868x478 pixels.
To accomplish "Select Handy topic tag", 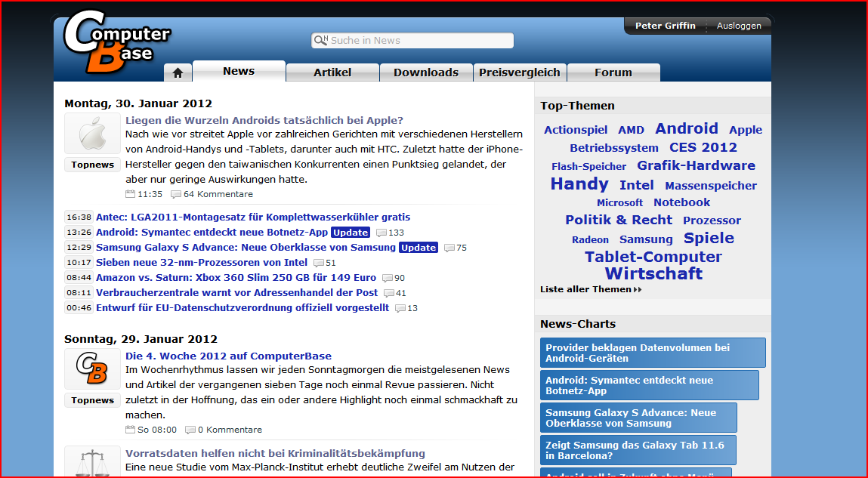I will pos(579,183).
